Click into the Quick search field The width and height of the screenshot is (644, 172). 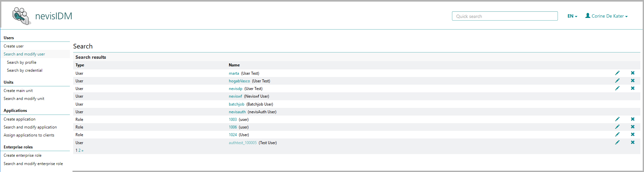505,16
